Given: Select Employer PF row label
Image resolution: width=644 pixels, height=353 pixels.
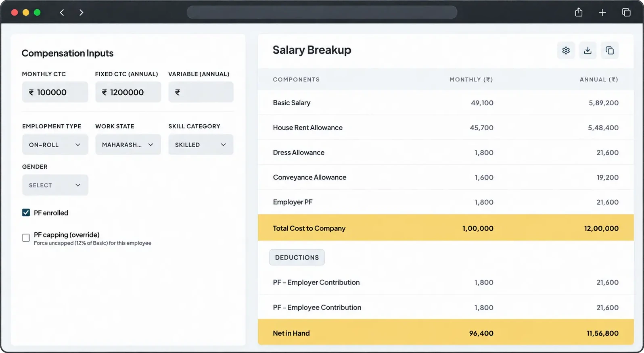Looking at the screenshot, I should point(293,202).
